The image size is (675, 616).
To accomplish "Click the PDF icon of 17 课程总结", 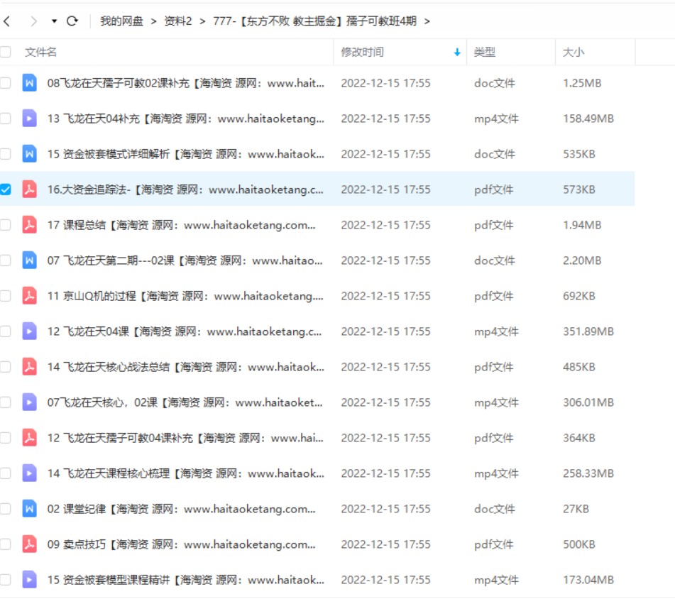I will click(x=29, y=225).
